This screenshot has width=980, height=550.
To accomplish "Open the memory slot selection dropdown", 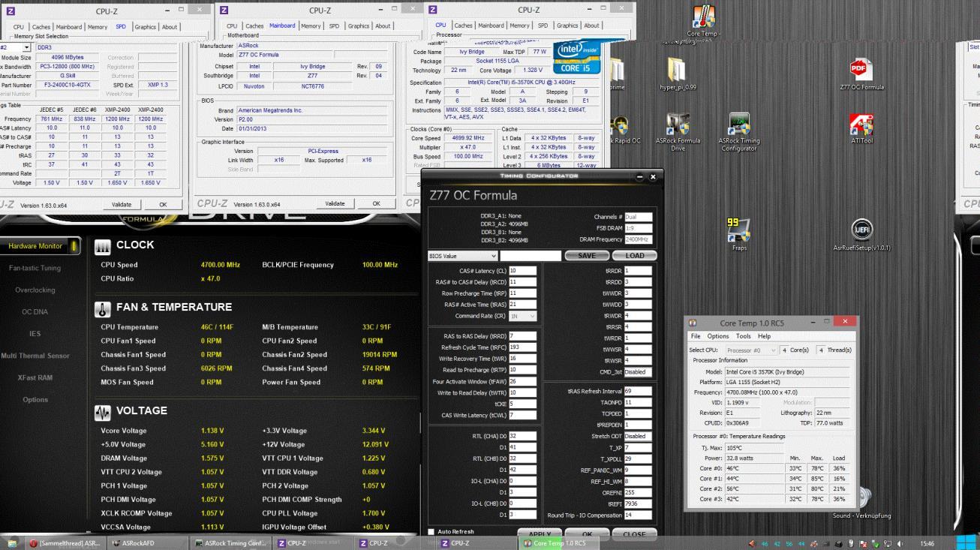I will (15, 47).
